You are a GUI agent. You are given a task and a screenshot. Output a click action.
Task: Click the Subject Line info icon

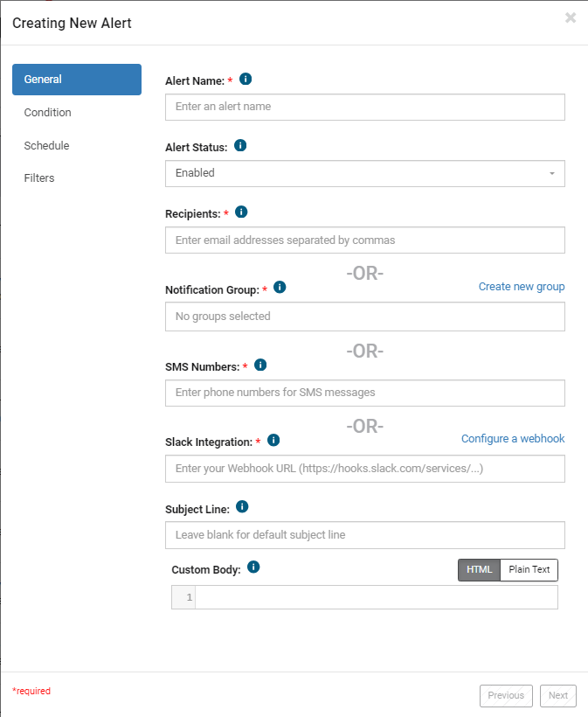point(242,506)
